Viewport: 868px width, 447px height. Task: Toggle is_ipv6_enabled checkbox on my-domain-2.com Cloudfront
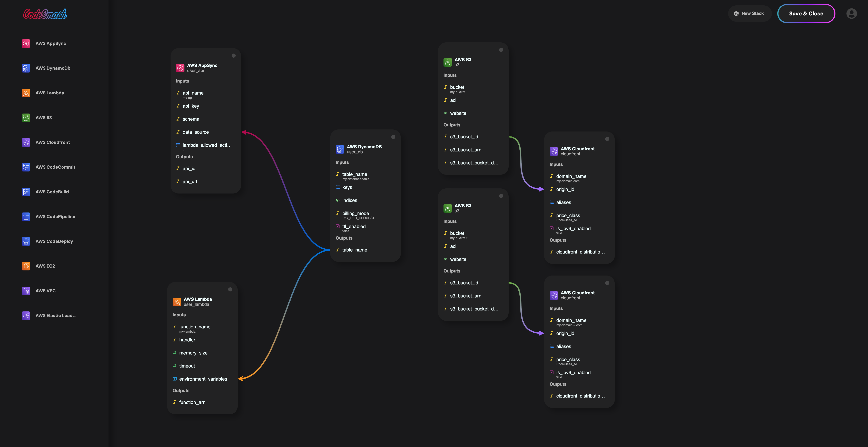[552, 372]
